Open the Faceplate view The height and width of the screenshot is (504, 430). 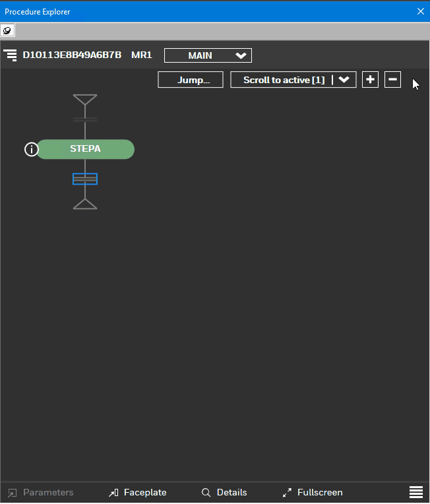(x=138, y=492)
